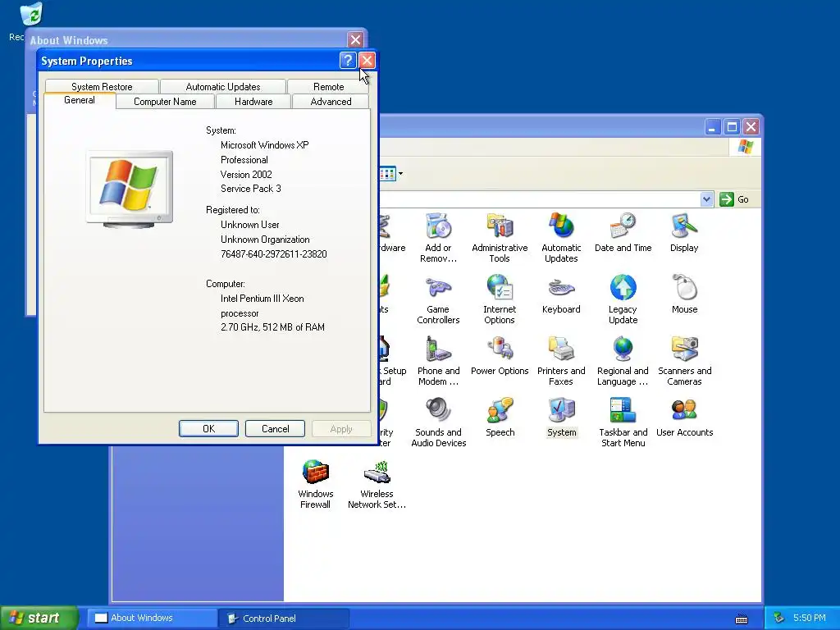Open Display settings icon
The width and height of the screenshot is (840, 630).
684,232
